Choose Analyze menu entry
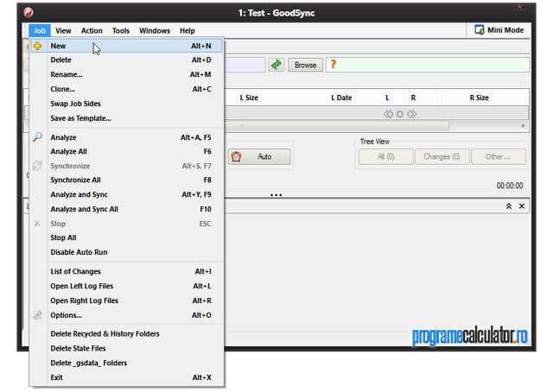This screenshot has height=392, width=553. [126, 137]
